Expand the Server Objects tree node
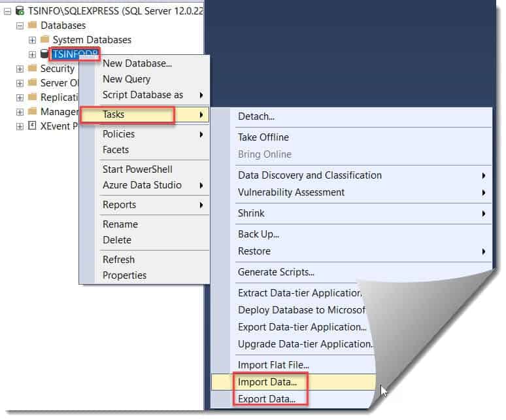Screen dimensions: 506x420 pyautogui.click(x=20, y=83)
